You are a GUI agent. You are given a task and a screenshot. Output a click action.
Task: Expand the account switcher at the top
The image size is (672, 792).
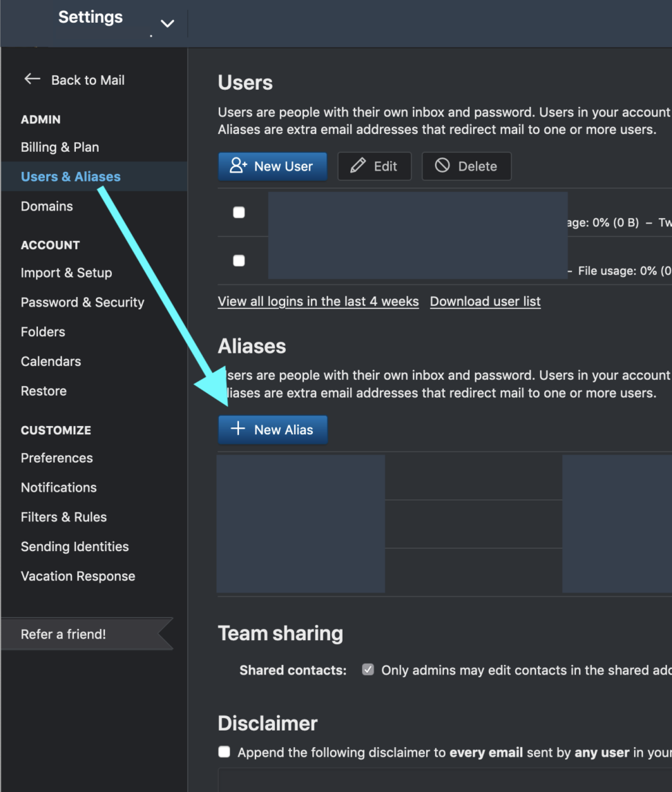point(167,23)
